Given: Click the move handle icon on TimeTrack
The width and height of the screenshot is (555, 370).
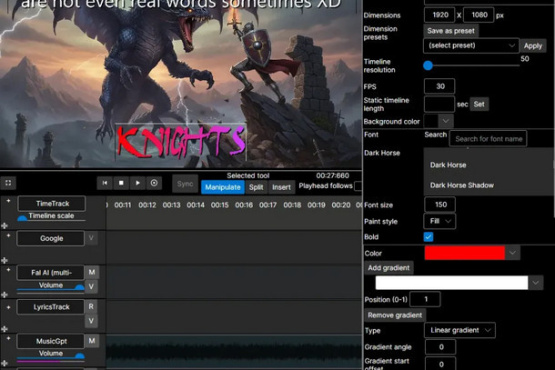Looking at the screenshot, I should (x=5, y=226).
